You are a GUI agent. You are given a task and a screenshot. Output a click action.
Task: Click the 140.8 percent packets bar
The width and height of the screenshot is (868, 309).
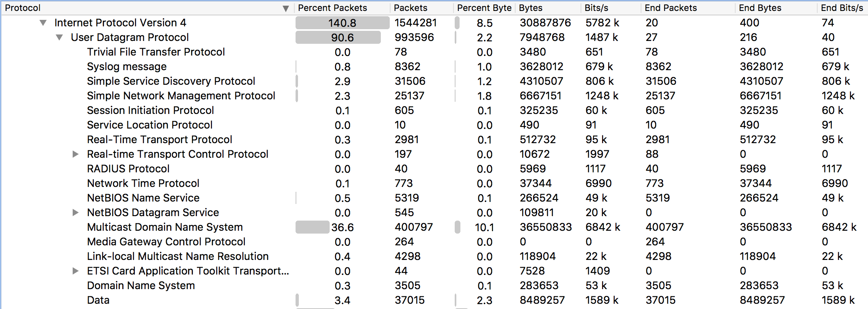click(342, 23)
